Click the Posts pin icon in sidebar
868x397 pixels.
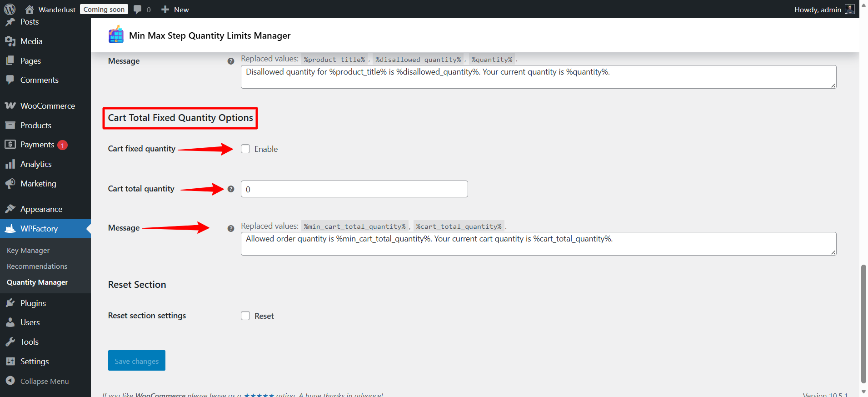pos(10,22)
